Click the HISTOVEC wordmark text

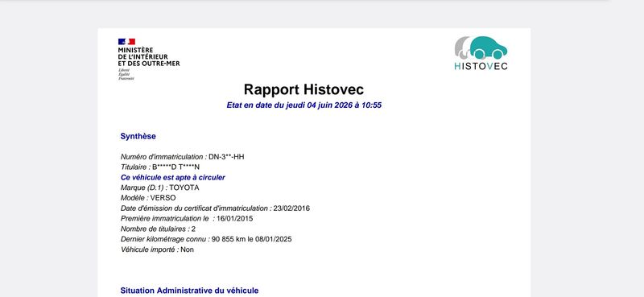481,66
